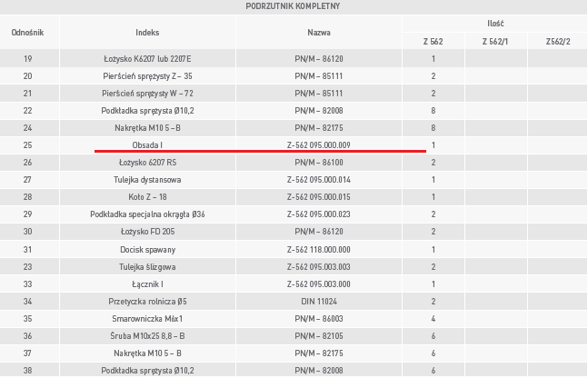This screenshot has width=588, height=378.
Task: Click the Docisk spawany row name
Action: pyautogui.click(x=147, y=250)
